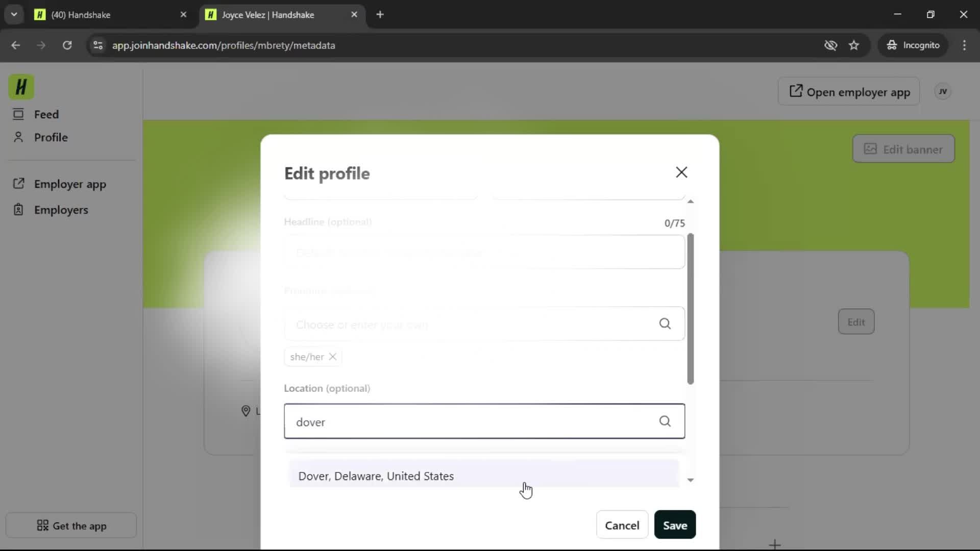Open the tab search dropdown

click(14, 15)
